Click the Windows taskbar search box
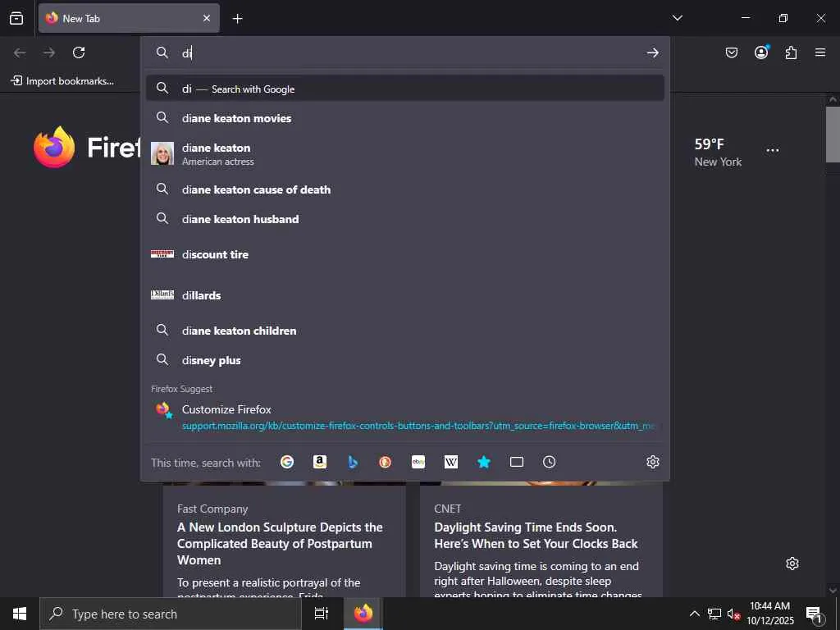Image resolution: width=840 pixels, height=630 pixels. tap(171, 614)
